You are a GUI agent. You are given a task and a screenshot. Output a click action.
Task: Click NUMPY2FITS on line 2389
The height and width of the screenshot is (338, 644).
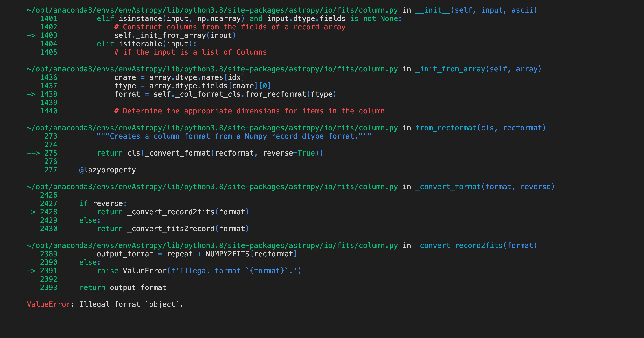[227, 254]
